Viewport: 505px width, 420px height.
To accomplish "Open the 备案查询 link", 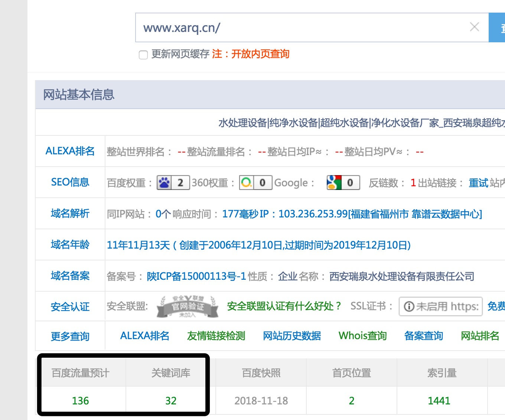I will (x=424, y=336).
